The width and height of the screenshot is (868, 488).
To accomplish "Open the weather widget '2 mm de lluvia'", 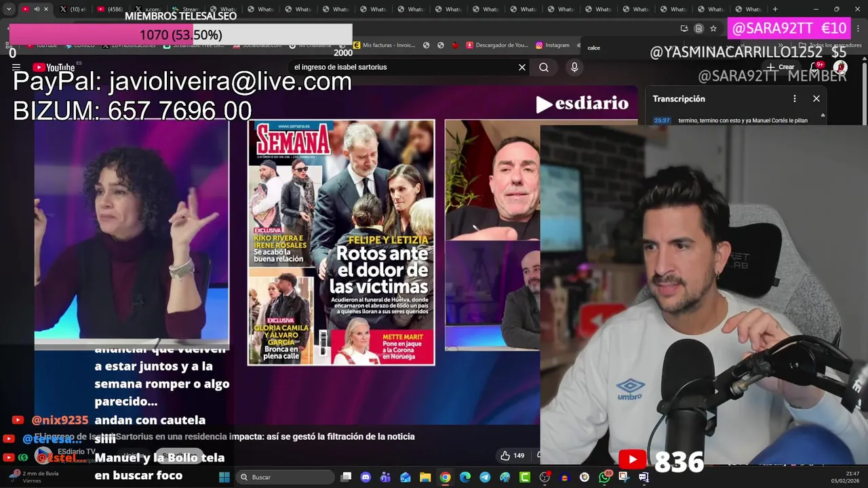I will (33, 476).
